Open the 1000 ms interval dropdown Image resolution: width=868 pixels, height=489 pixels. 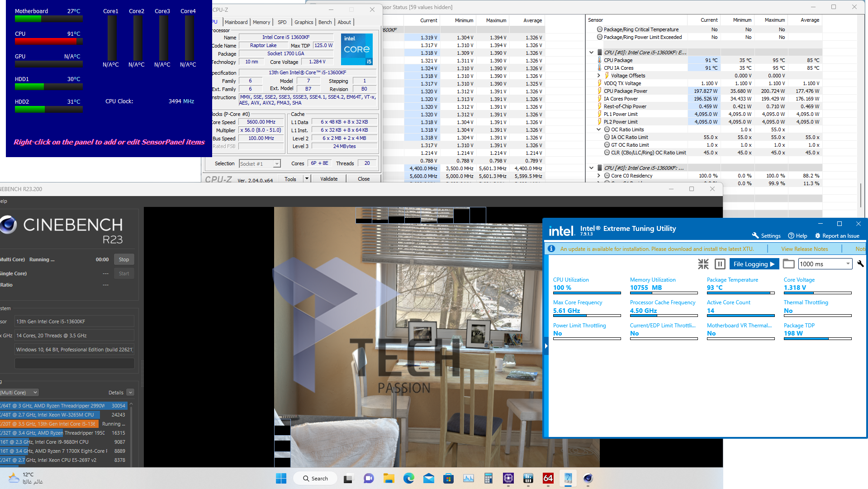tap(848, 264)
